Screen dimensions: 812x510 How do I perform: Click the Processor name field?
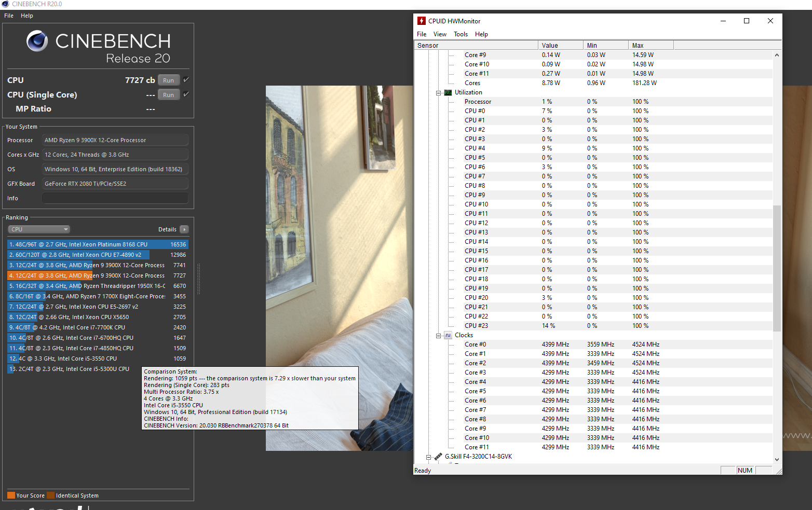[x=115, y=140]
